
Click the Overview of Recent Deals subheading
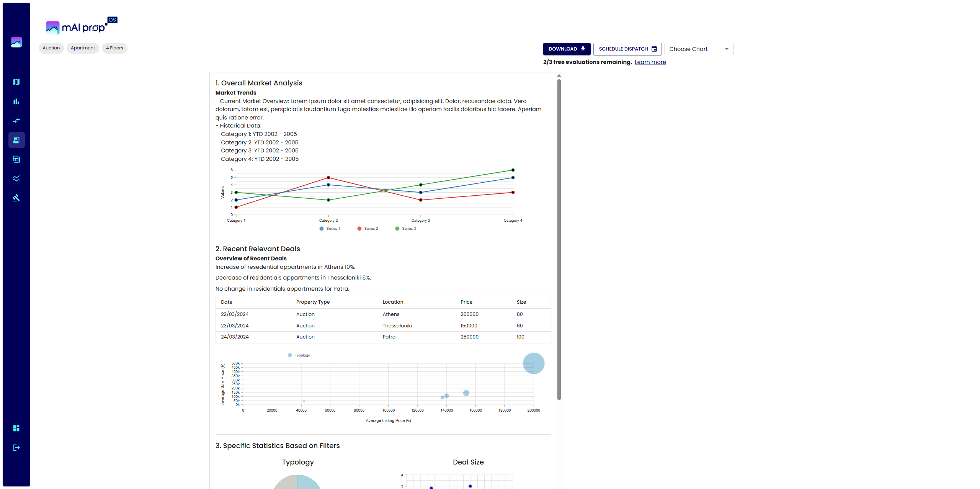251,258
